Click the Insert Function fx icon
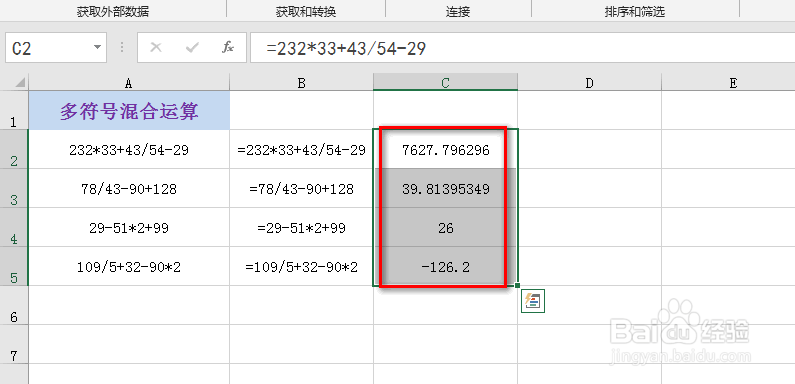This screenshot has width=795, height=384. point(228,48)
